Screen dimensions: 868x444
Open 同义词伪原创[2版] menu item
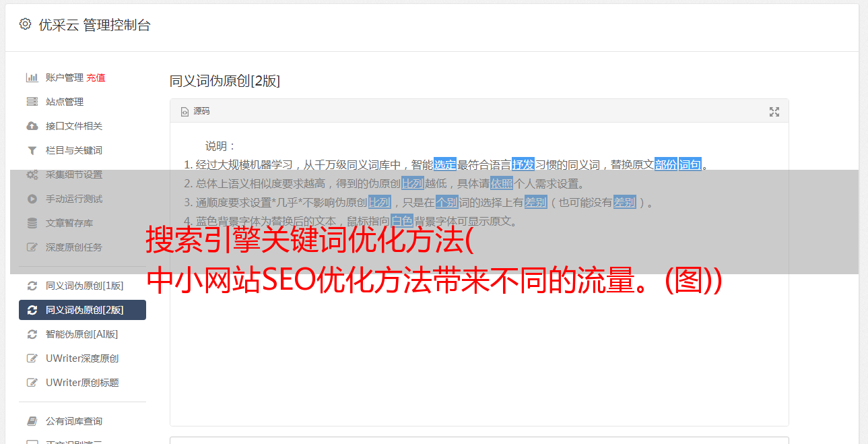(82, 310)
